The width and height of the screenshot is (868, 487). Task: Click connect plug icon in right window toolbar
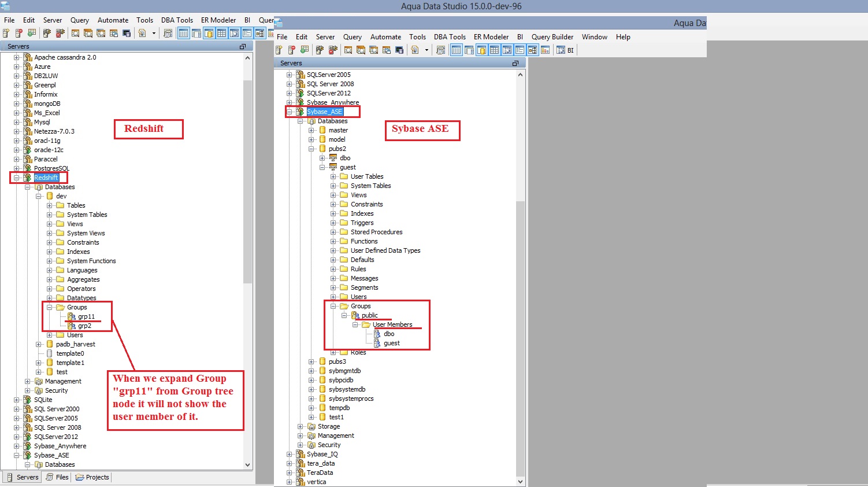[x=320, y=50]
